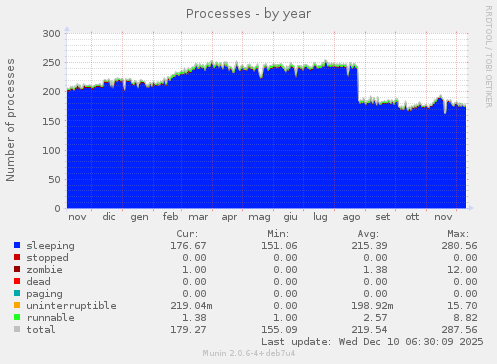Screen dimensions: 497x364
Task: Click the chart title 'Processes - by year'
Action: click(248, 14)
